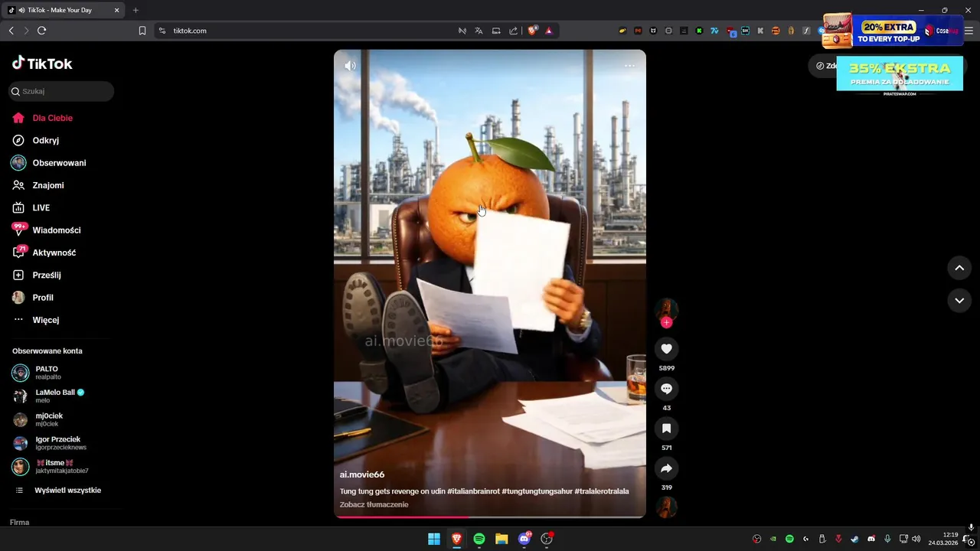
Task: Go back in the browser
Action: pos(11,31)
